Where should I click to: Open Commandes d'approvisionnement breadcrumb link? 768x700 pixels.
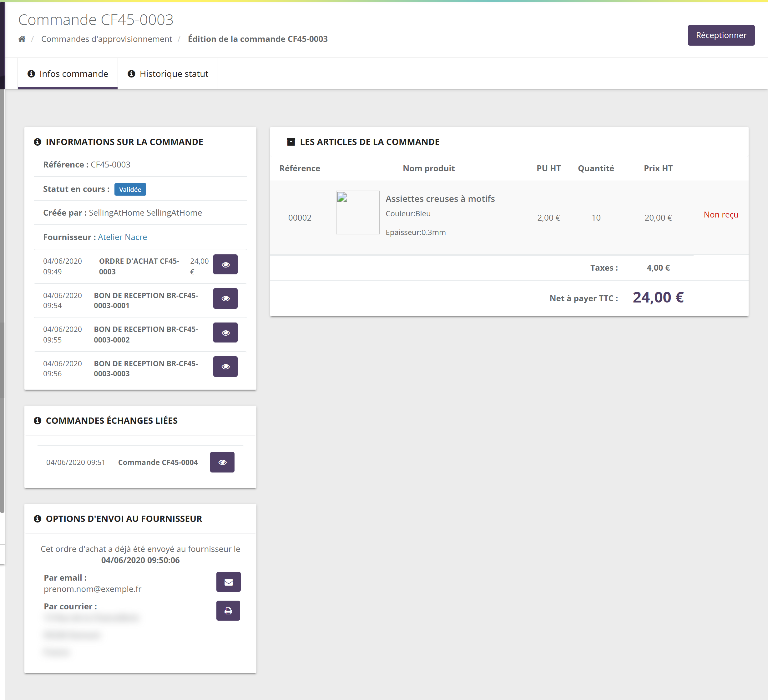point(107,39)
